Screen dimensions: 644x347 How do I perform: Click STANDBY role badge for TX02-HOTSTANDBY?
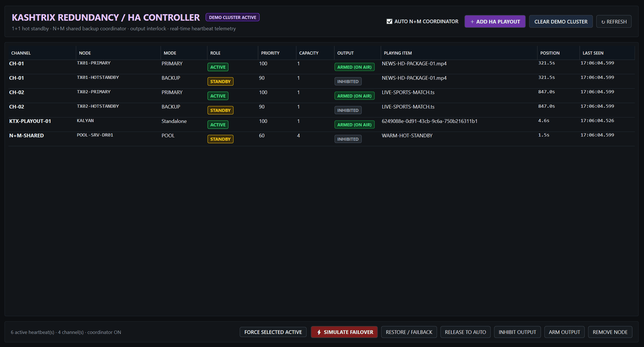(x=220, y=110)
